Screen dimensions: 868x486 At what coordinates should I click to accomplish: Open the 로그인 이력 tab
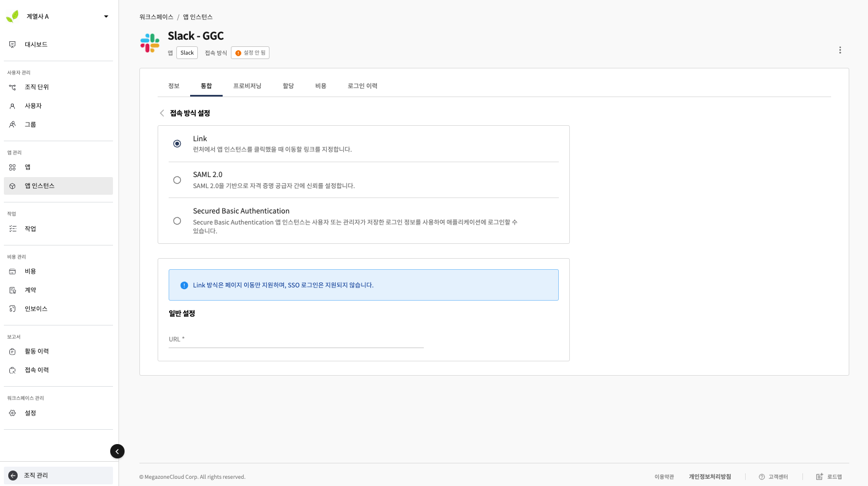coord(362,86)
